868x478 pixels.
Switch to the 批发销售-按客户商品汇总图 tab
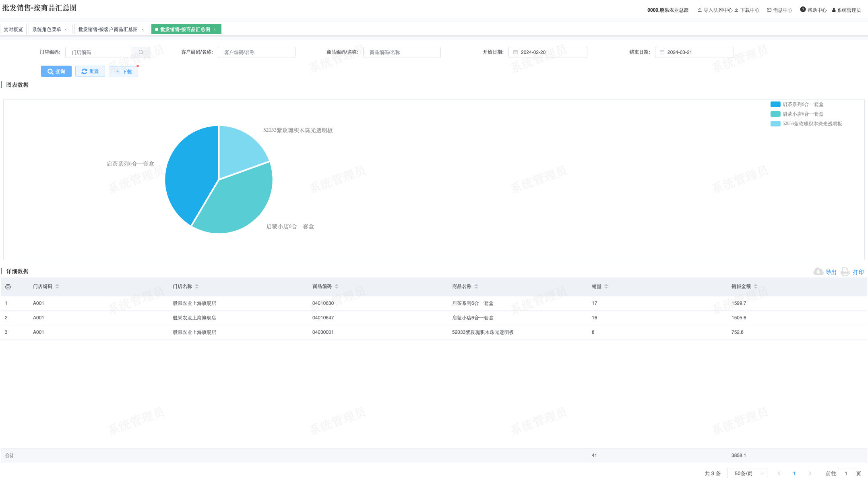tap(108, 29)
